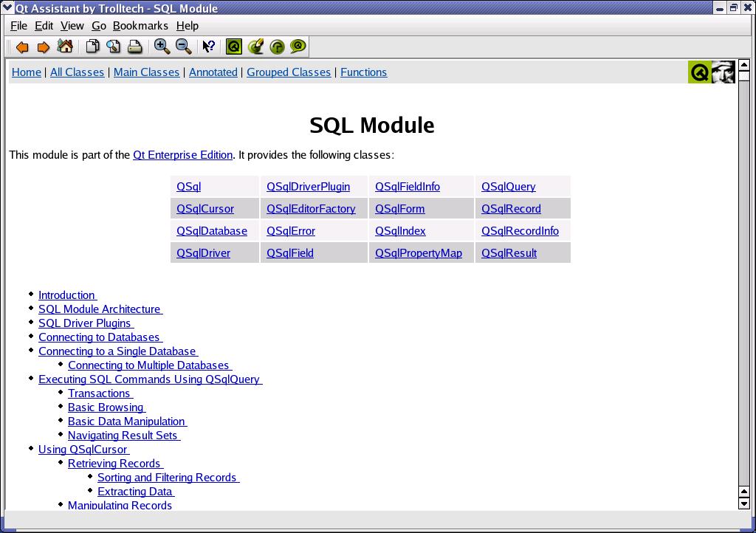Open the Bookmarks menu
The height and width of the screenshot is (533, 756).
(140, 26)
